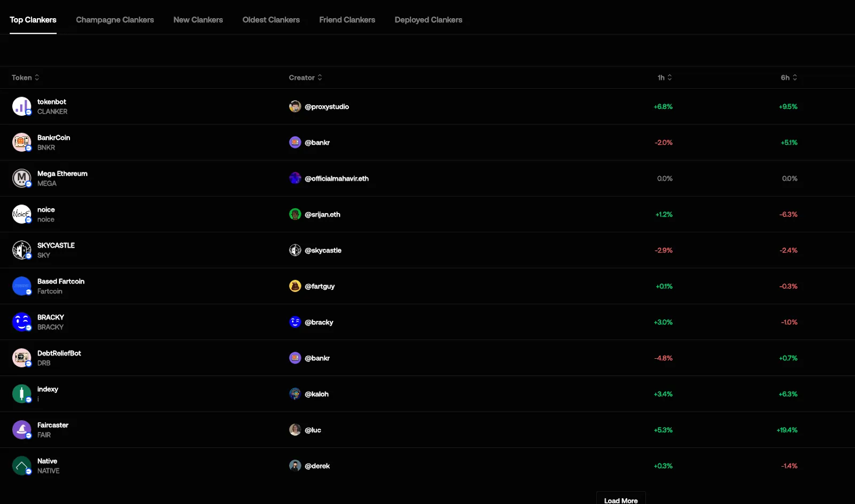855x504 pixels.
Task: Open the indexy candlestick token icon
Action: (22, 394)
